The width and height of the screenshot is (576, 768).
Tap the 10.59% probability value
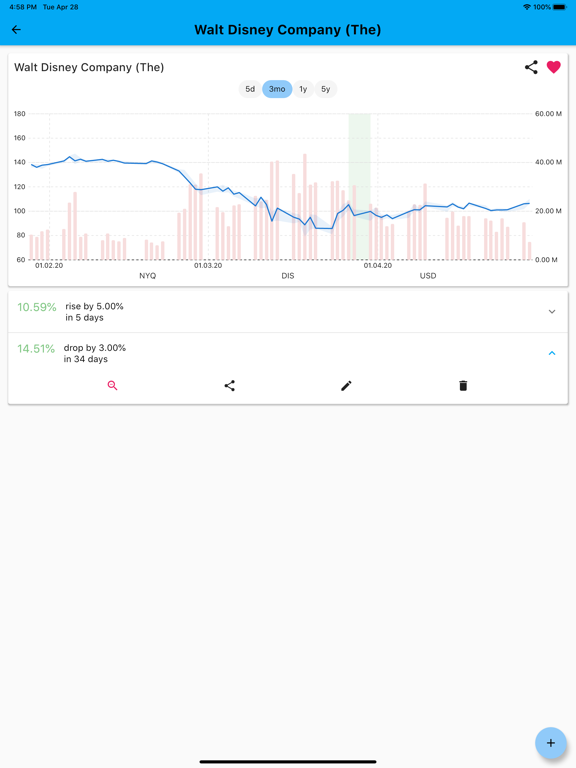37,307
